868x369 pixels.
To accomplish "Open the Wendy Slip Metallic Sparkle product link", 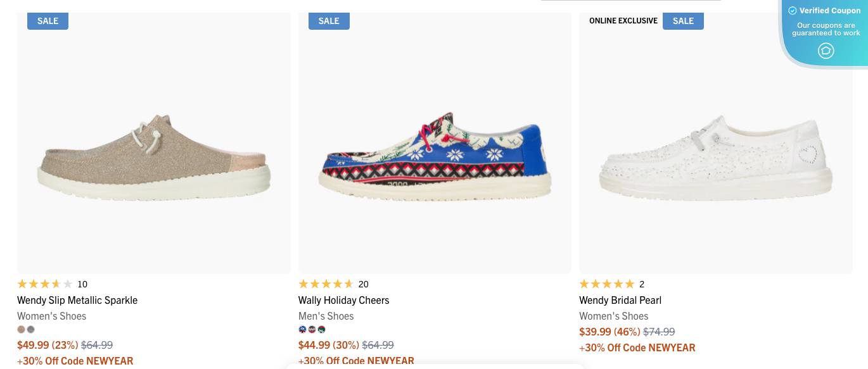I will [77, 299].
